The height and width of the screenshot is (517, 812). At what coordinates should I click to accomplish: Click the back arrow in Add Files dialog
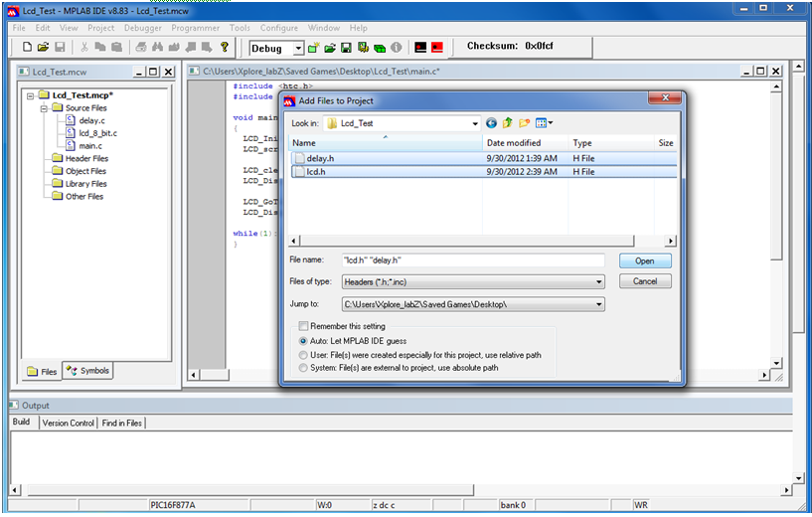point(491,123)
